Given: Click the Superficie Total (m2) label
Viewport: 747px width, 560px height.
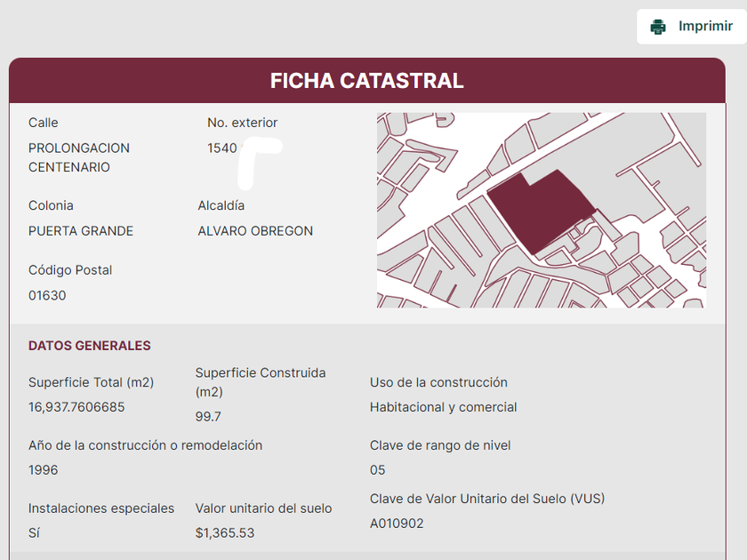Looking at the screenshot, I should pos(91,382).
